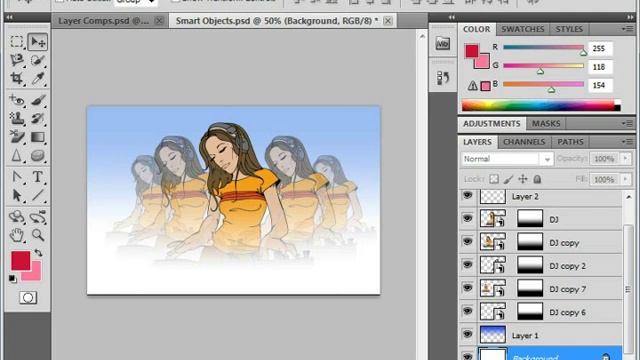The width and height of the screenshot is (640, 360).
Task: Select the Spot Healing Brush tool
Action: pyautogui.click(x=17, y=100)
